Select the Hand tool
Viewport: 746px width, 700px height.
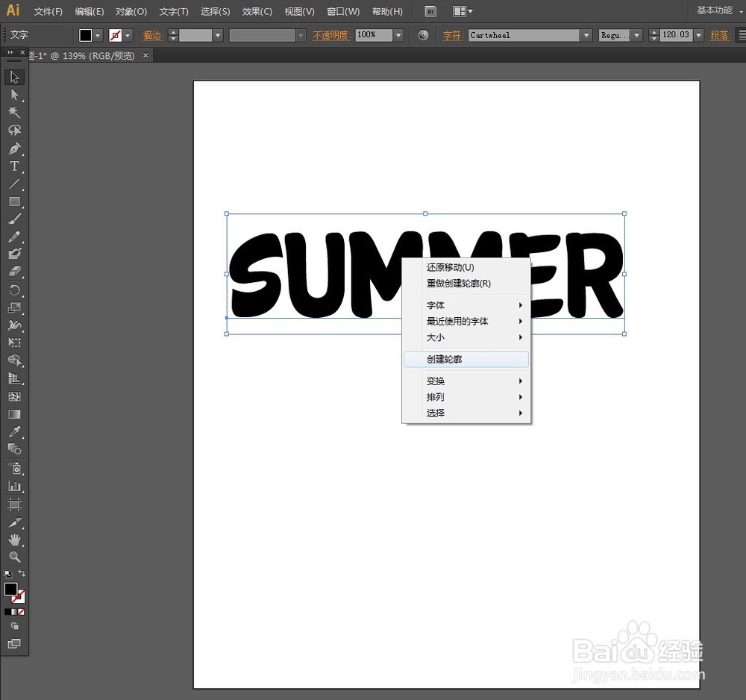(x=14, y=540)
